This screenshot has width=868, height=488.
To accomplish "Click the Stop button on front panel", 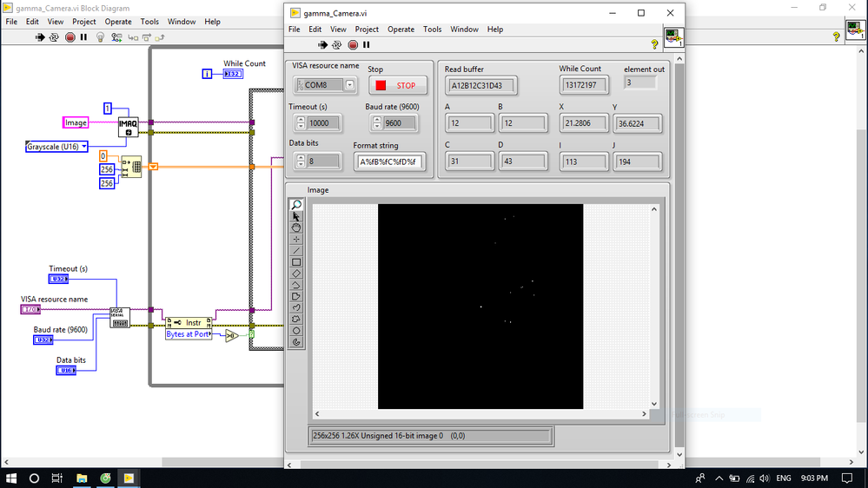I will click(x=398, y=86).
